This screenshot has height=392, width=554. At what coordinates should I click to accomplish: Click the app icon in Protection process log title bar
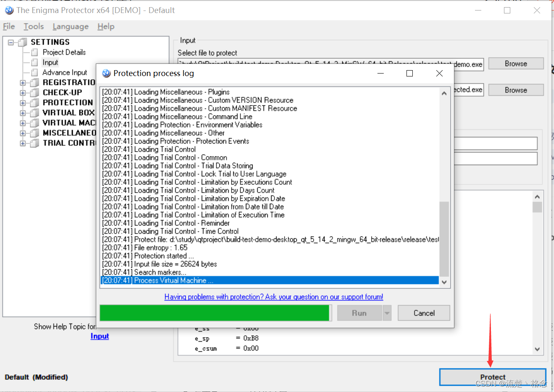coord(106,73)
